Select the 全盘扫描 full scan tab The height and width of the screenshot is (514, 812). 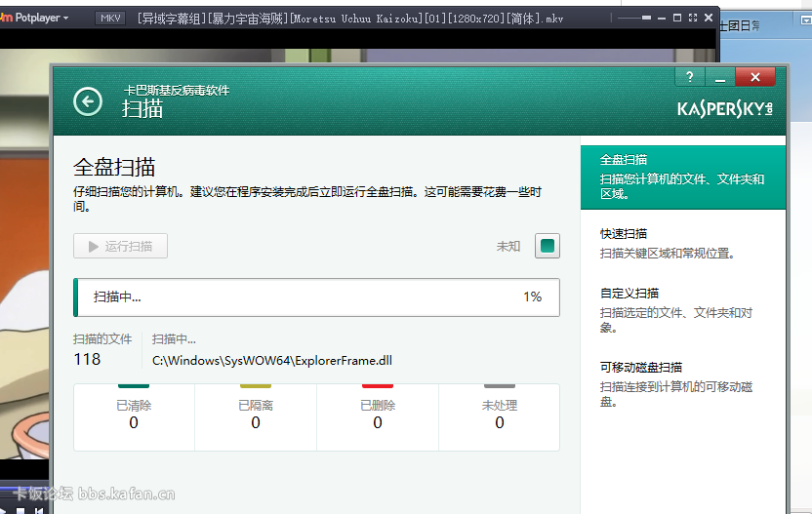coord(683,178)
